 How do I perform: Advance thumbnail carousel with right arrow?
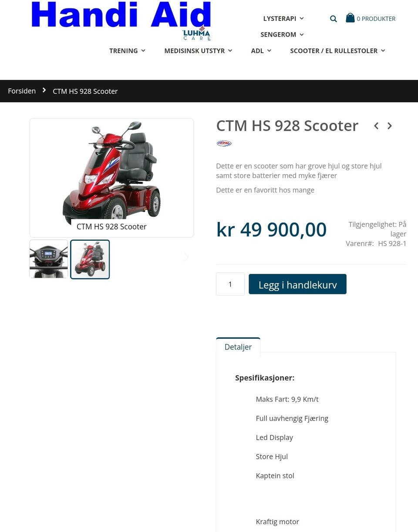[x=186, y=257]
